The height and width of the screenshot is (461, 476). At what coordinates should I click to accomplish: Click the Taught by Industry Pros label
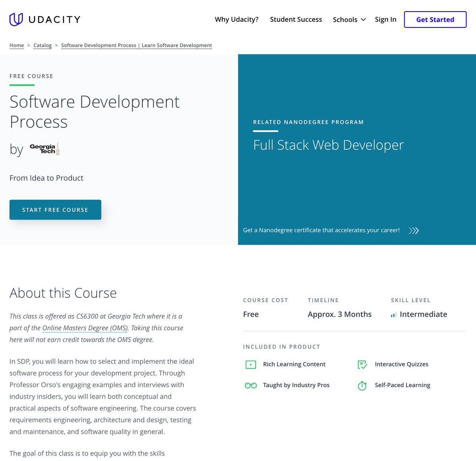(296, 385)
